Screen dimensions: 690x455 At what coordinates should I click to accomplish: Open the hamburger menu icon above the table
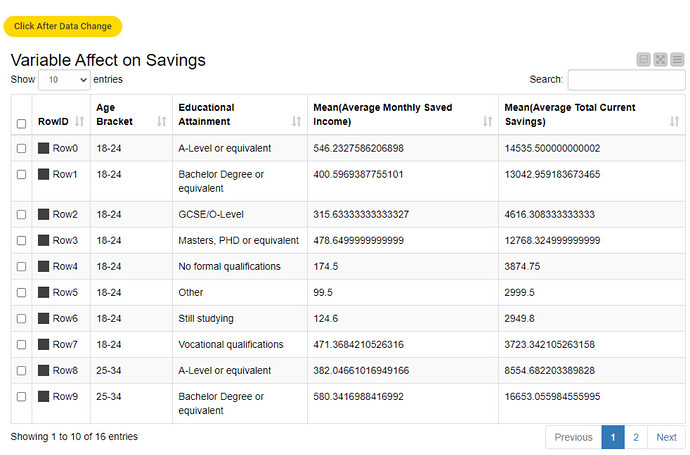coord(677,59)
